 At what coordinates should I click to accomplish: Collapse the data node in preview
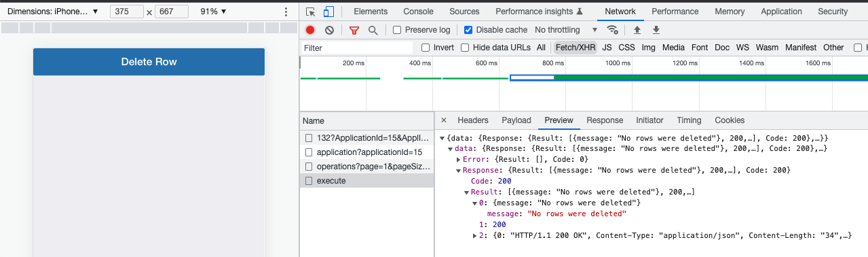pos(450,148)
